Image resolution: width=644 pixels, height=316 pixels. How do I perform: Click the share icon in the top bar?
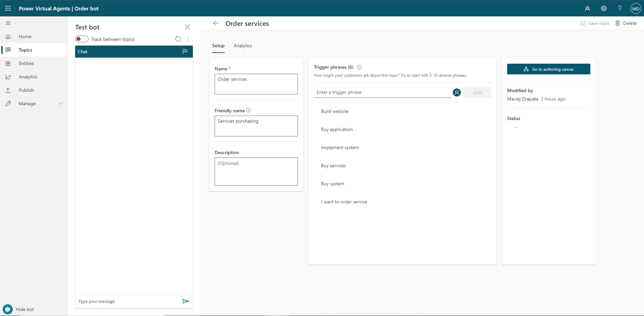pyautogui.click(x=587, y=8)
